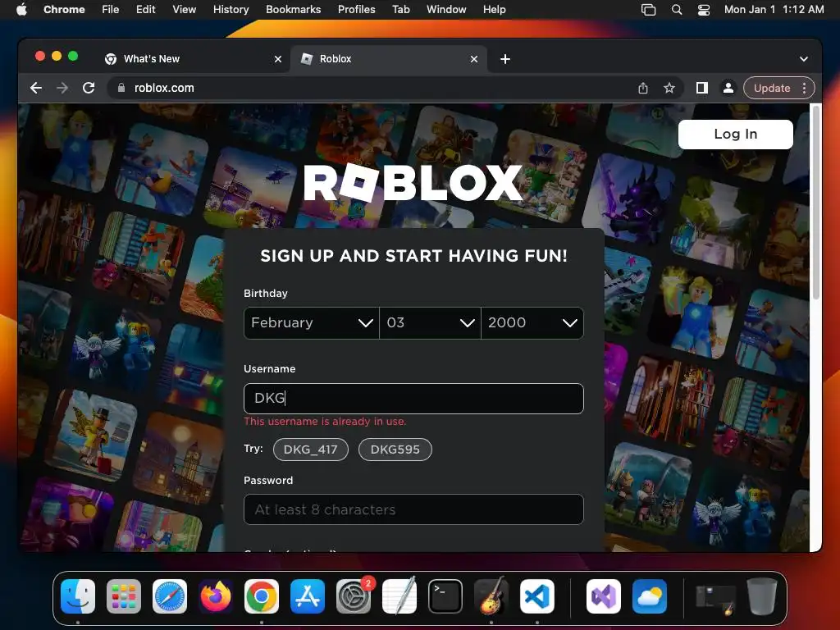Click the browser forward arrow
The height and width of the screenshot is (630, 840).
coord(62,88)
